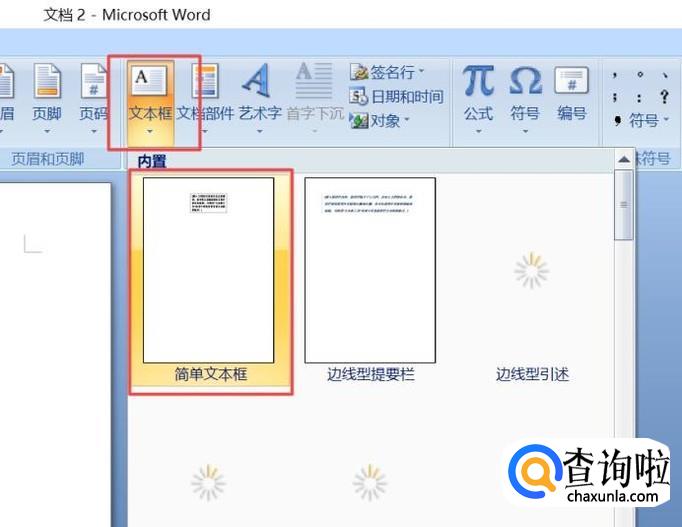
Task: Insert the colon special symbol
Action: [639, 98]
